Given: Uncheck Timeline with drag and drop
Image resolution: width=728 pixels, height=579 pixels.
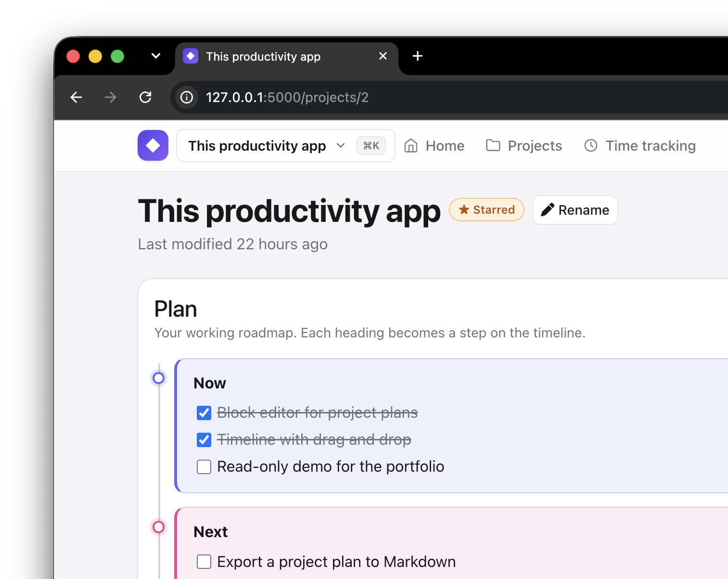Looking at the screenshot, I should (204, 439).
